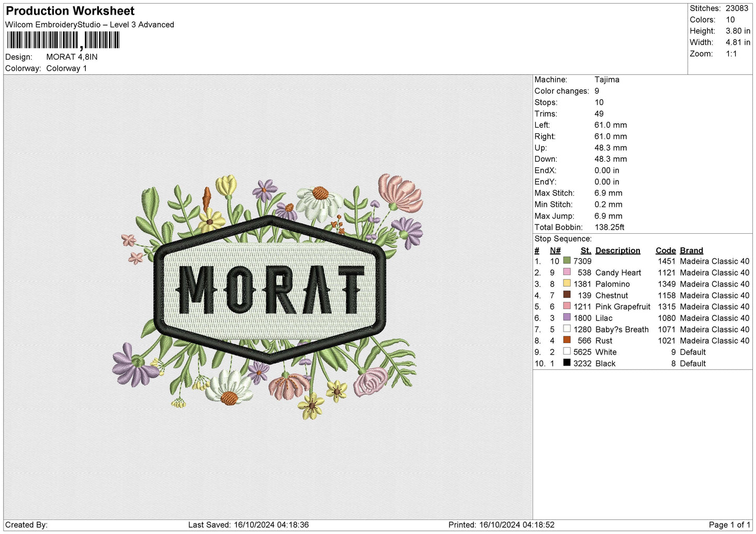Image resolution: width=756 pixels, height=534 pixels.
Task: Click the Zoom value '1:1'
Action: 731,54
